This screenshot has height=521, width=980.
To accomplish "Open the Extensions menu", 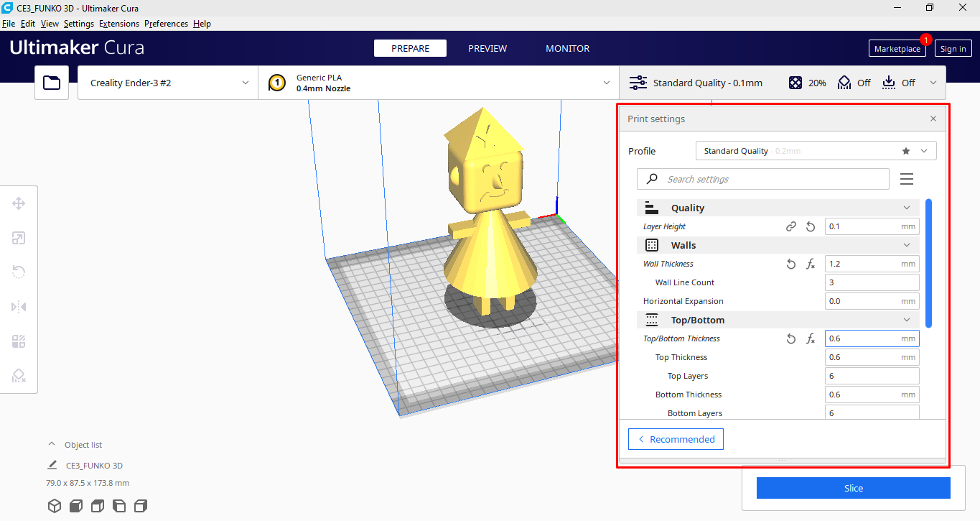I will click(119, 24).
